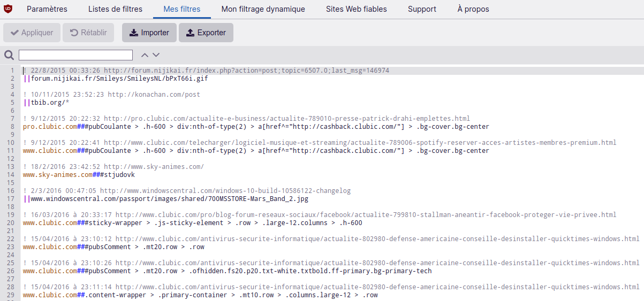Click the filter ending with .bg-primary-tech
Viewport: 644px width, 301px height.
(x=228, y=271)
